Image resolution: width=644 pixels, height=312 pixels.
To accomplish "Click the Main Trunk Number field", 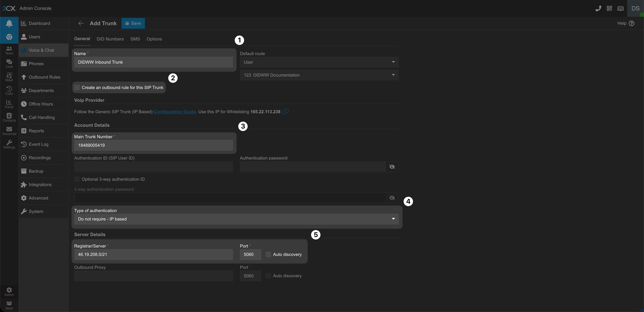I will point(153,145).
